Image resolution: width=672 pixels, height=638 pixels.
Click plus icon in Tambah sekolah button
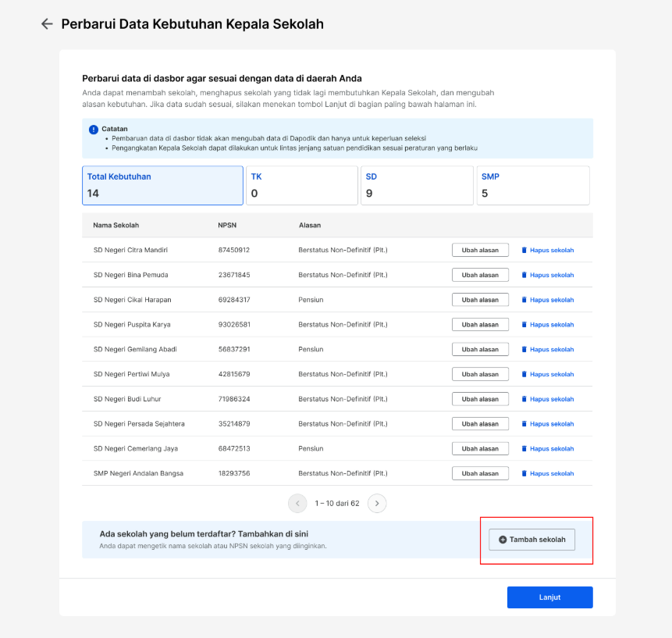[503, 540]
